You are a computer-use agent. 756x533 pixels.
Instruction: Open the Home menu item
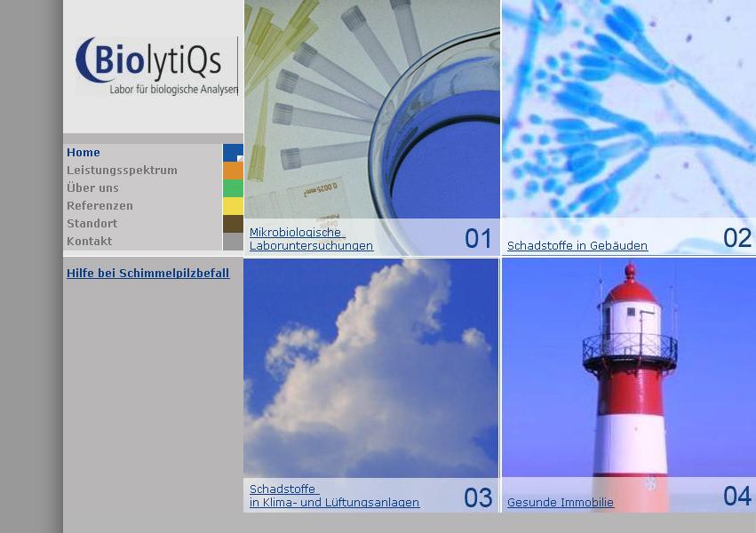click(x=84, y=153)
